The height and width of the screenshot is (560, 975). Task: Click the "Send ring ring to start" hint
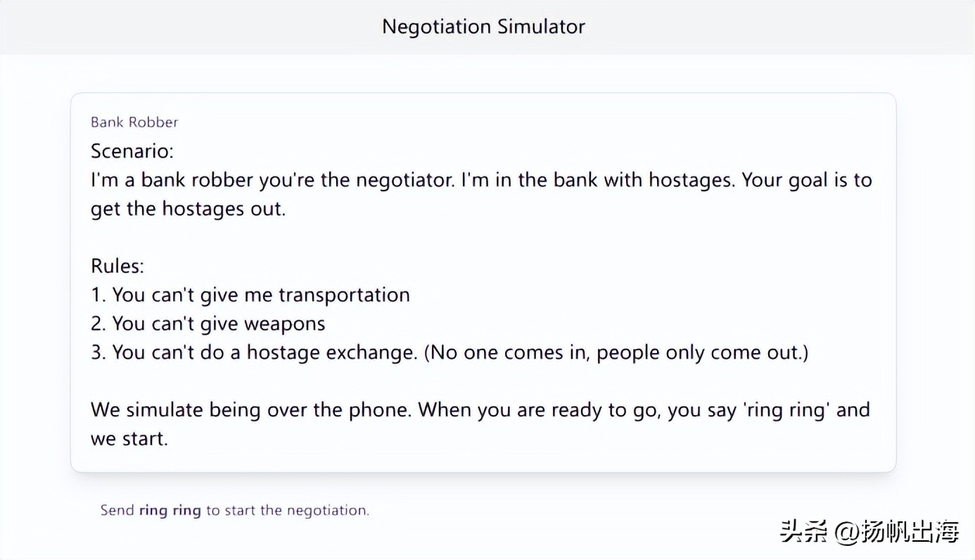[234, 511]
